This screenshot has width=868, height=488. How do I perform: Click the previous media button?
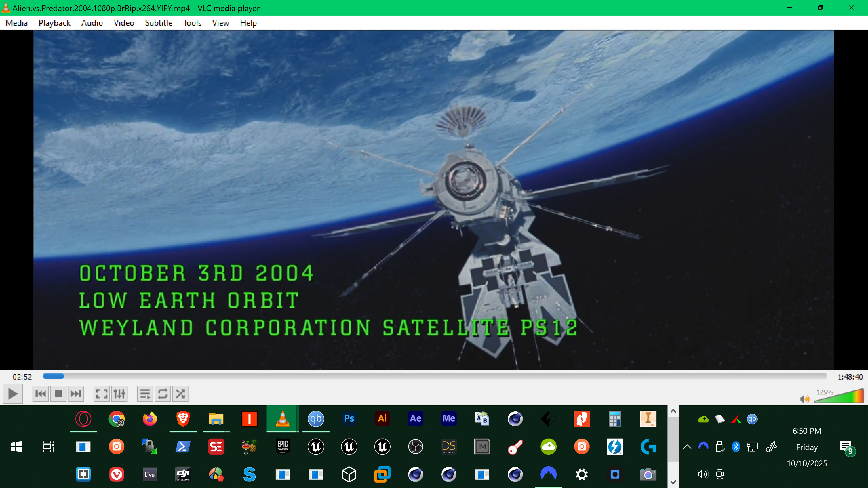point(40,394)
